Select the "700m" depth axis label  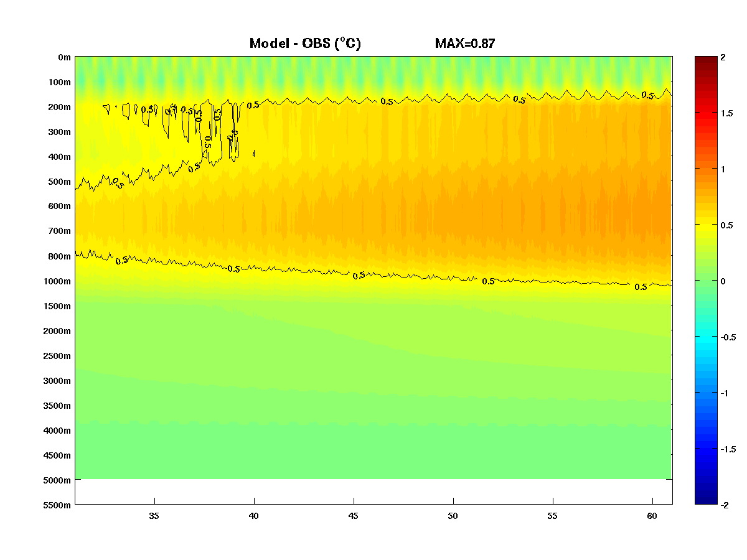60,231
